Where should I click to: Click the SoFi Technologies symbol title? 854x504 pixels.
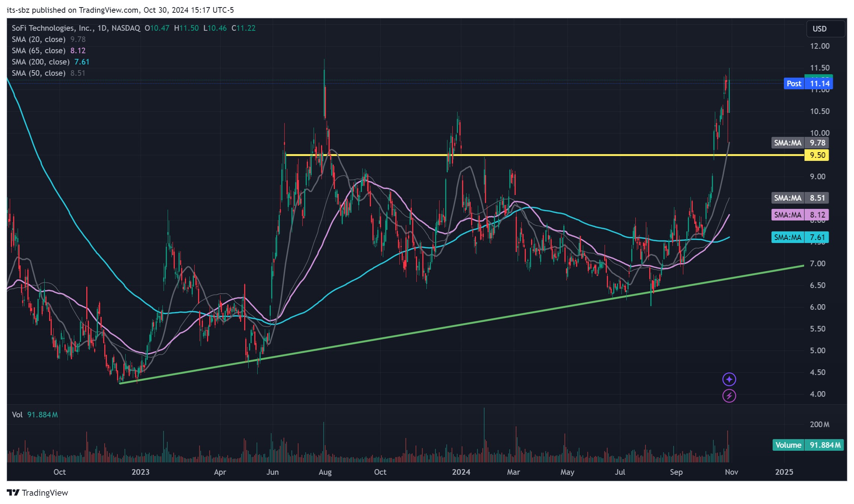tap(76, 28)
